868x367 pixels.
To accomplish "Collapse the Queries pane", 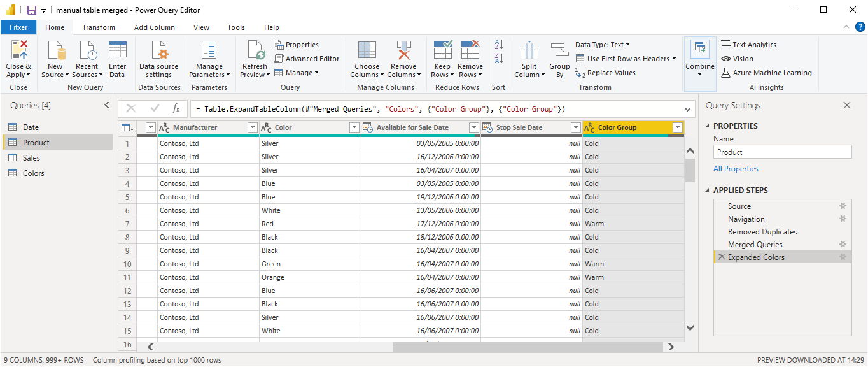I will point(106,105).
